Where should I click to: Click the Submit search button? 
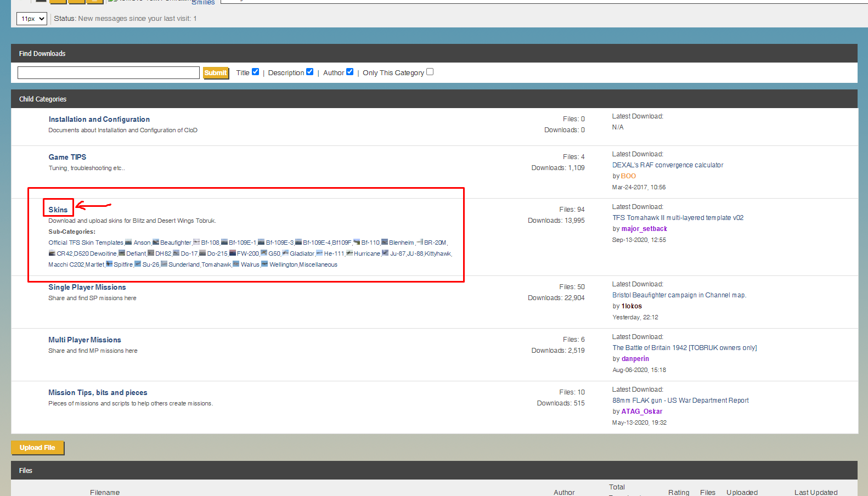tap(216, 73)
